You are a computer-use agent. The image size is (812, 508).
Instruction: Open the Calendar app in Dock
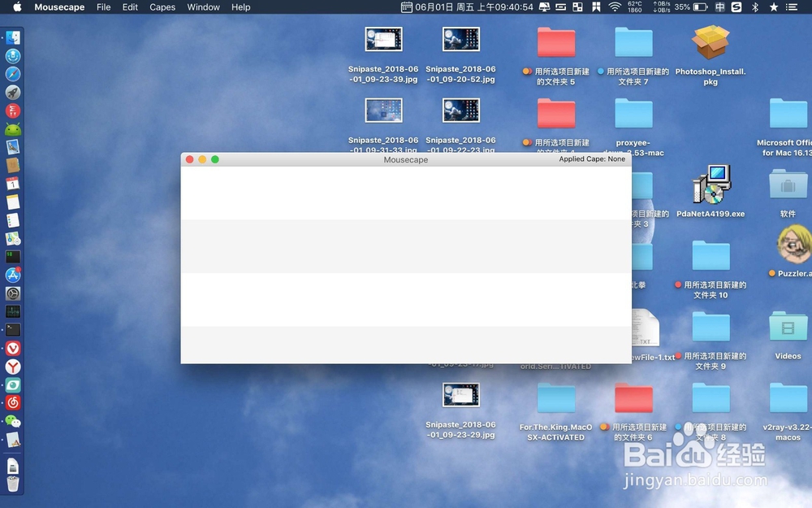point(13,184)
